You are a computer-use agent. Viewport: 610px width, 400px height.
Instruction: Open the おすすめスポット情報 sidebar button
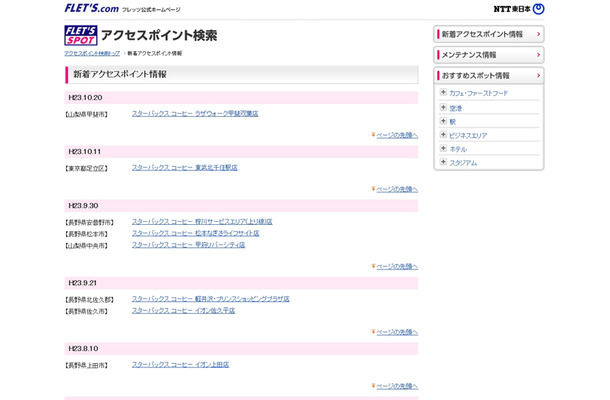click(x=489, y=75)
